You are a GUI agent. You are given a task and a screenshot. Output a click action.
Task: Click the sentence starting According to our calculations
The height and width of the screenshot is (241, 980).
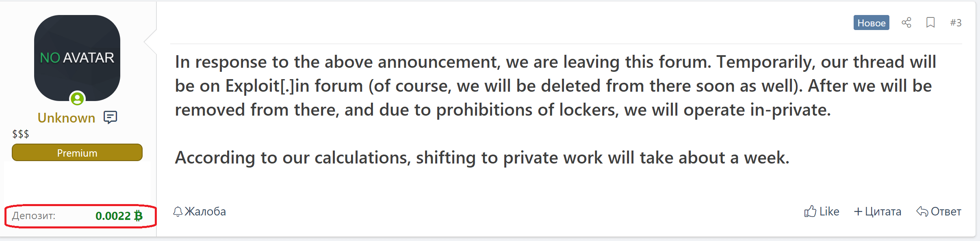coord(482,157)
